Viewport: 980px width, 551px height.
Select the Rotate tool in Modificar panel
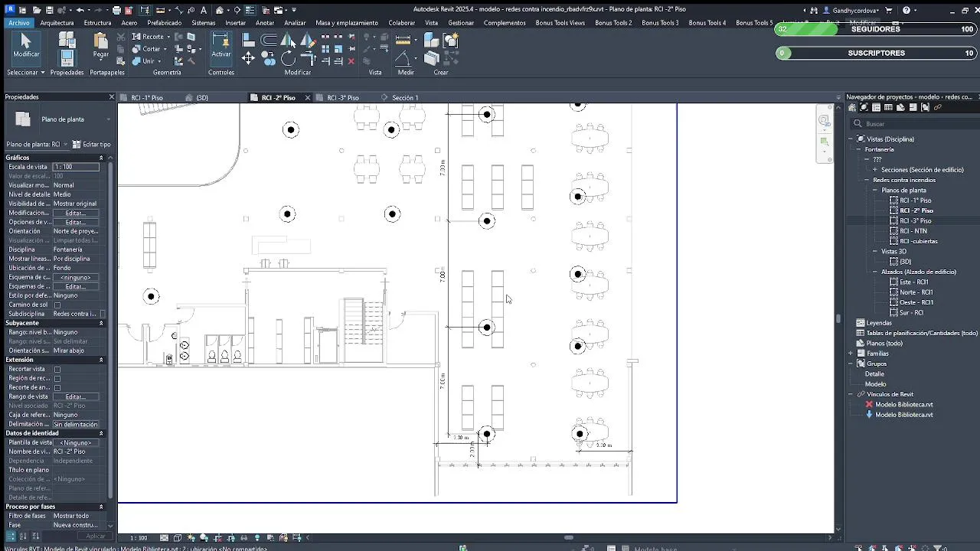(288, 59)
